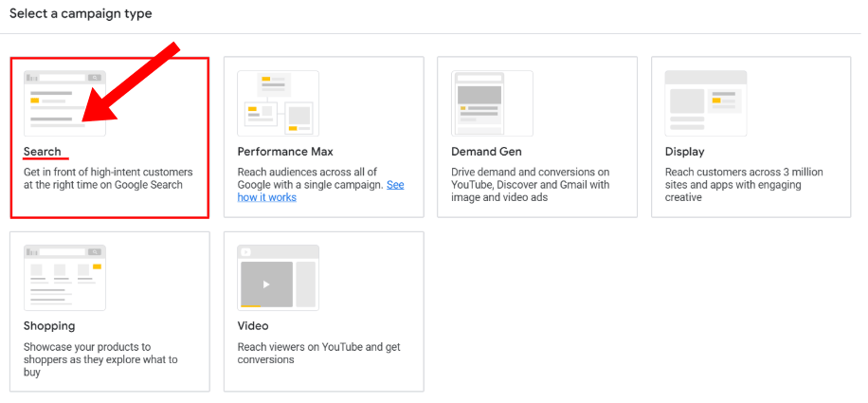This screenshot has height=403, width=868.
Task: Select the 'Video' campaign type title
Action: pos(253,326)
